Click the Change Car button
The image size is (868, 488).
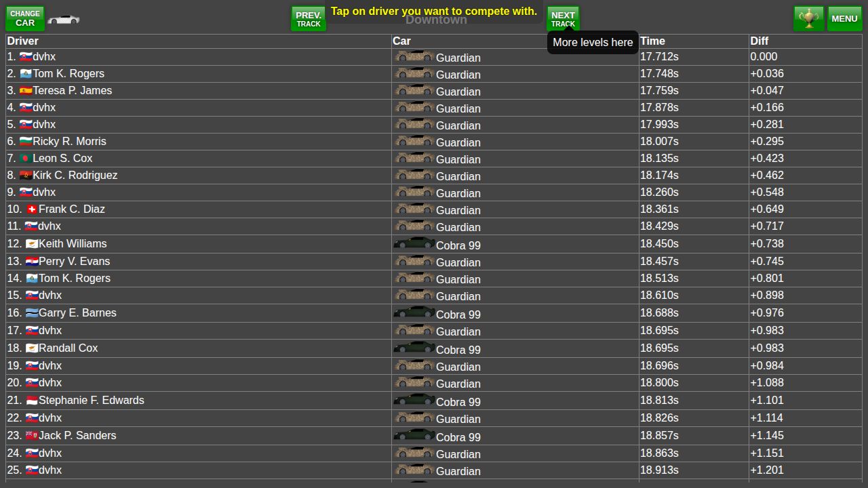click(x=25, y=18)
